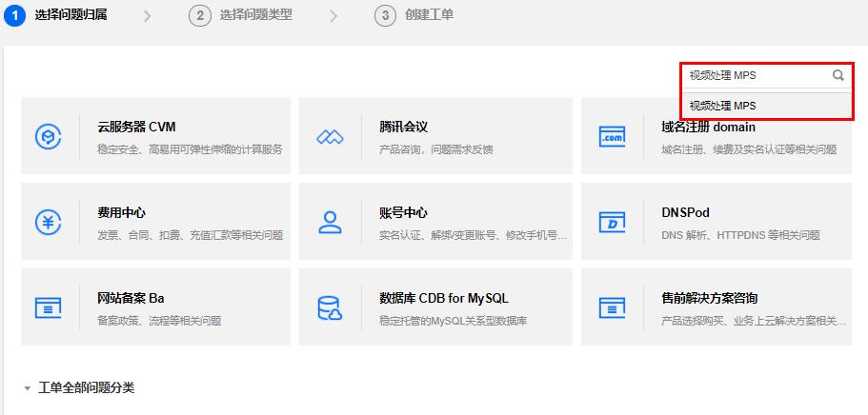Click text 产品咨询，问题需求反馈
The height and width of the screenshot is (415, 868).
(x=436, y=149)
